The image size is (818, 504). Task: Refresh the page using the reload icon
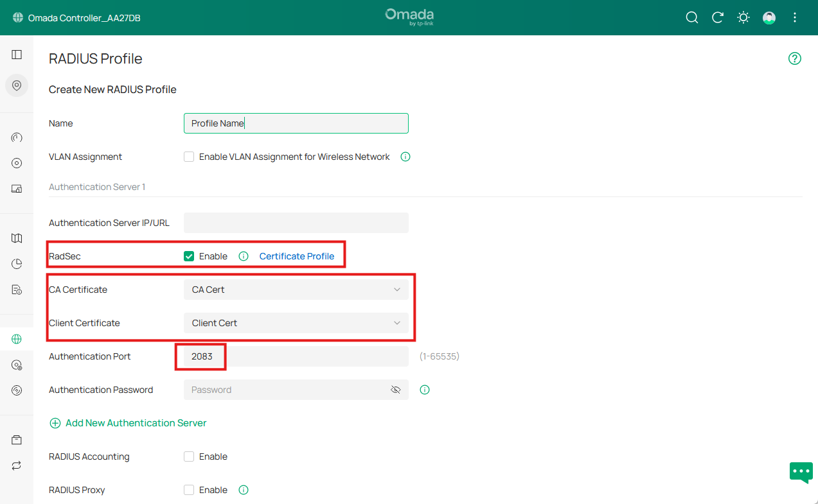click(x=718, y=17)
